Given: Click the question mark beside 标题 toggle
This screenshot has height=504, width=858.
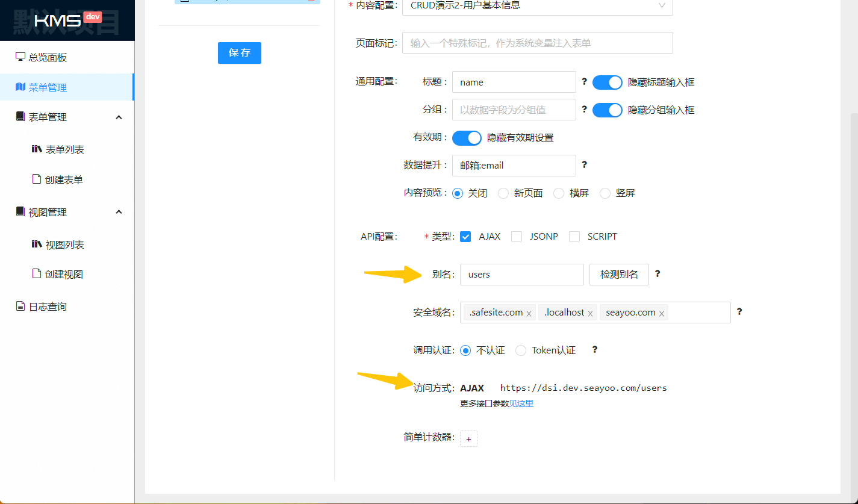Looking at the screenshot, I should (x=584, y=82).
